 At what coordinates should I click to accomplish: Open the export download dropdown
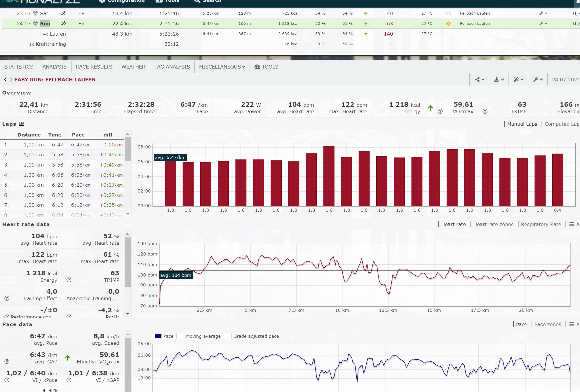pyautogui.click(x=499, y=80)
